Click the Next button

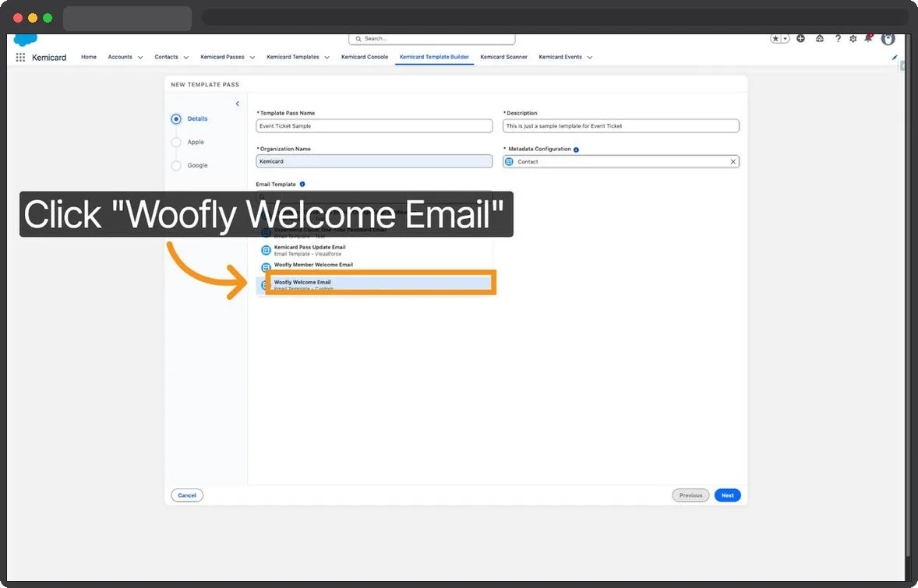click(x=728, y=495)
